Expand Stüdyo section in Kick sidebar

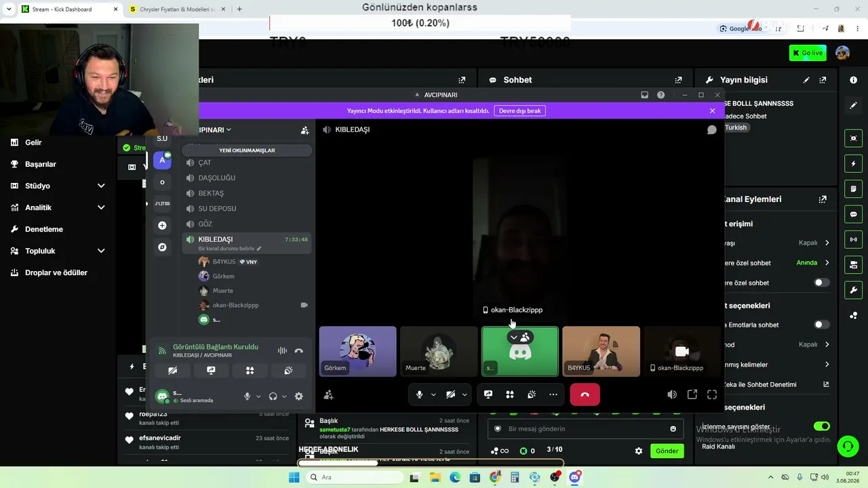[x=101, y=186]
